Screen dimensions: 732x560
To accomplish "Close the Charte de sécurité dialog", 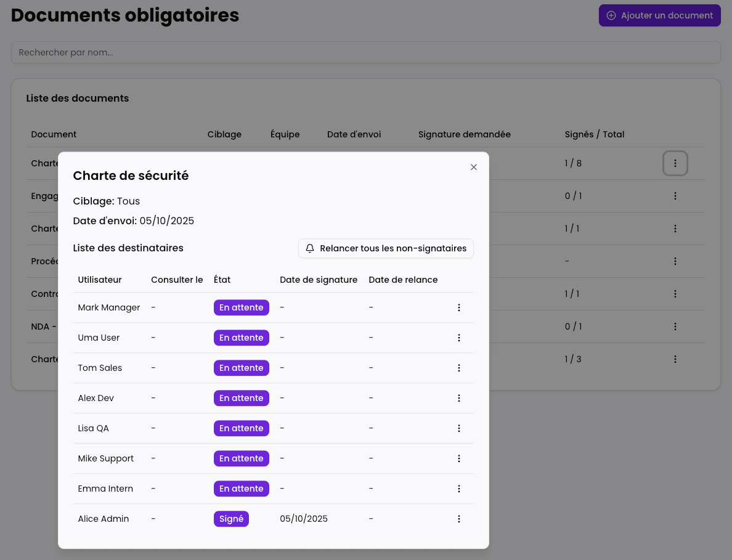I will [x=474, y=167].
